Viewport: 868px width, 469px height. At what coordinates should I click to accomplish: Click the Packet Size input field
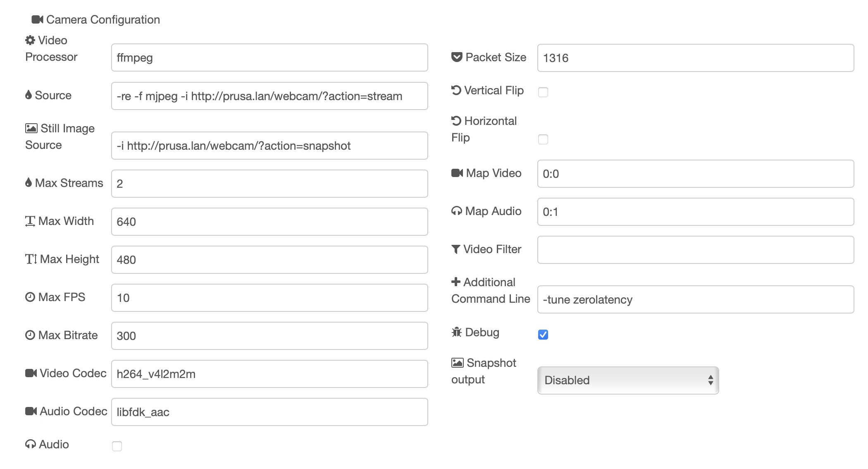pyautogui.click(x=696, y=58)
